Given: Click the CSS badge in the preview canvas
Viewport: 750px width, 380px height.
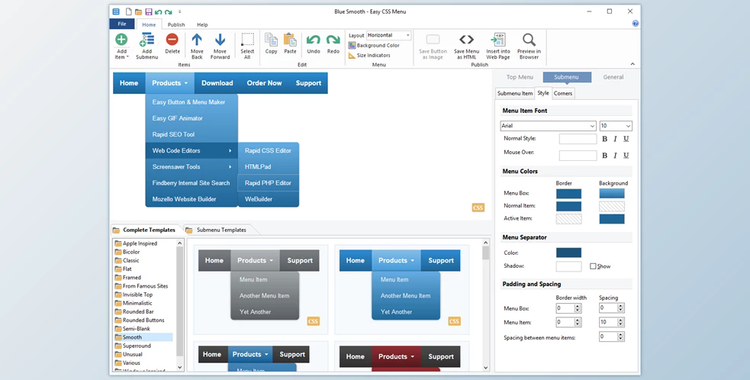Looking at the screenshot, I should (478, 208).
